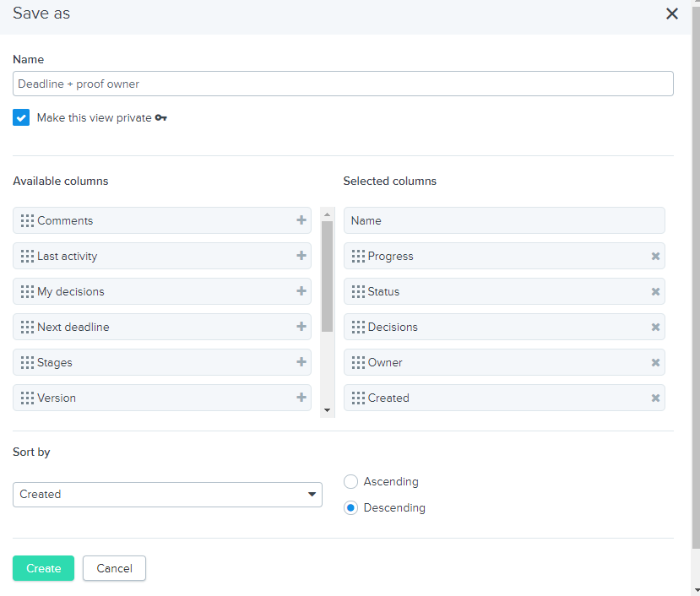Click the Create button
Image resolution: width=700 pixels, height=596 pixels.
(x=43, y=568)
